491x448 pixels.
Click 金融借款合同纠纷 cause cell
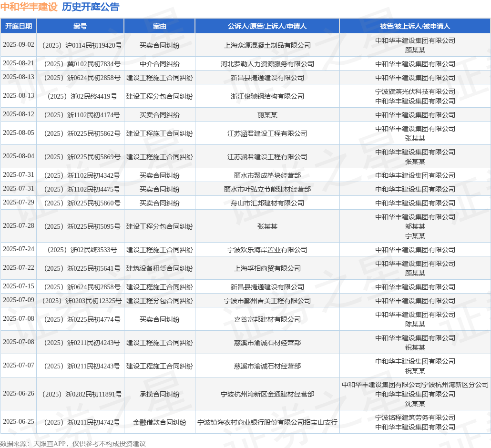click(x=159, y=423)
